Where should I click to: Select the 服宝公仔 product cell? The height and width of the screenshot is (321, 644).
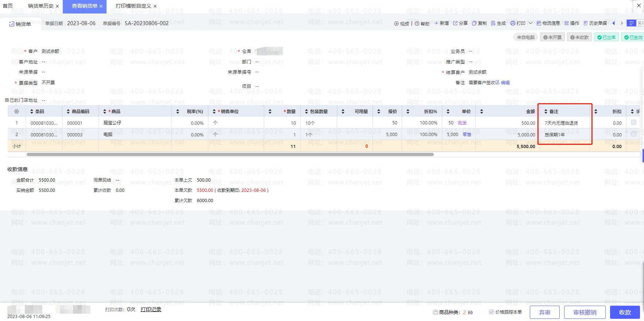click(135, 123)
